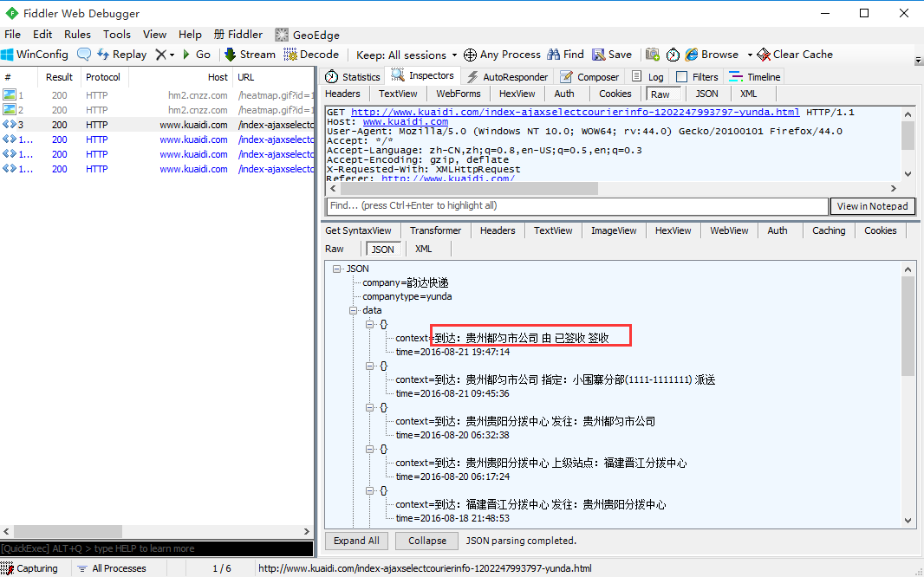Open the GeoEdge menu item
This screenshot has width=924, height=577.
[x=307, y=35]
